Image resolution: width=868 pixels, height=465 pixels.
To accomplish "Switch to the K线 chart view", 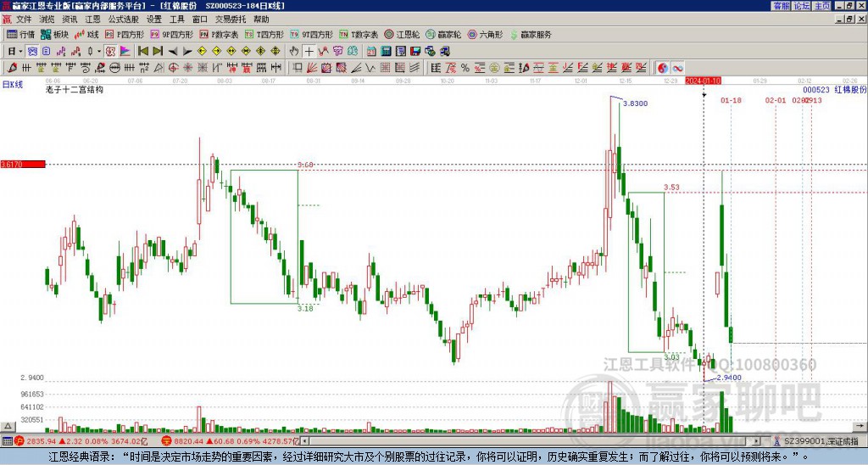I will [86, 34].
